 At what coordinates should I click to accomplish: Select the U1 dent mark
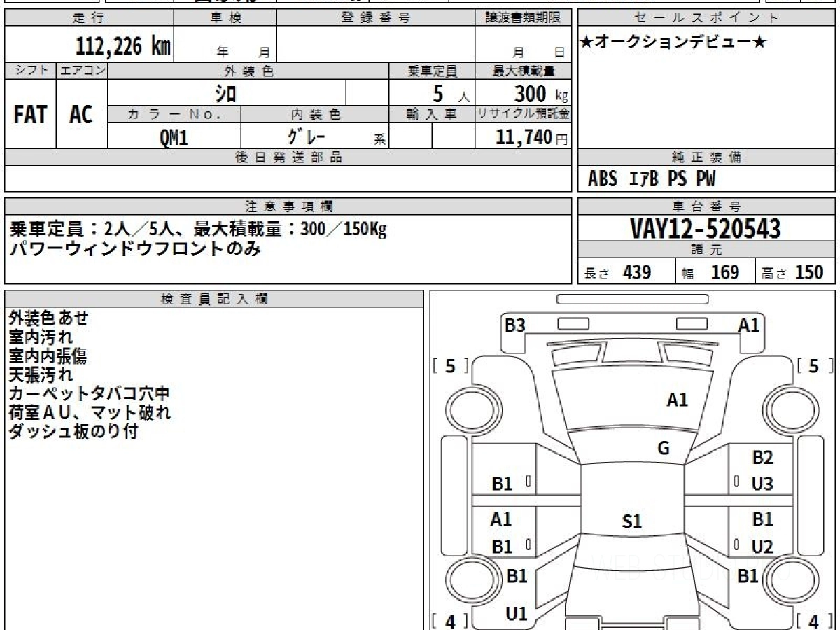[517, 615]
